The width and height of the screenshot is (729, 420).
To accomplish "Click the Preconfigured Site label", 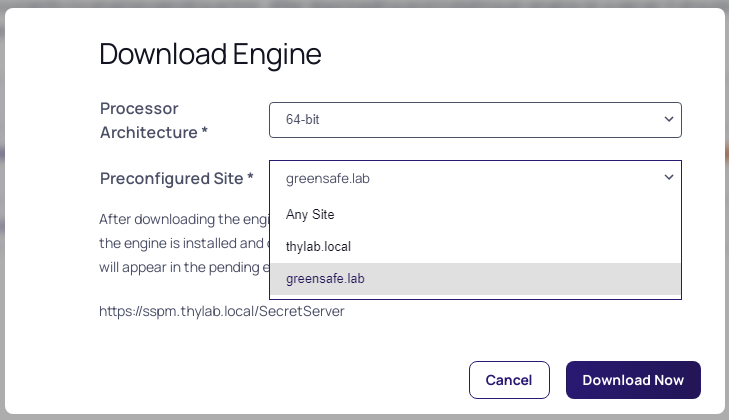I will [171, 178].
